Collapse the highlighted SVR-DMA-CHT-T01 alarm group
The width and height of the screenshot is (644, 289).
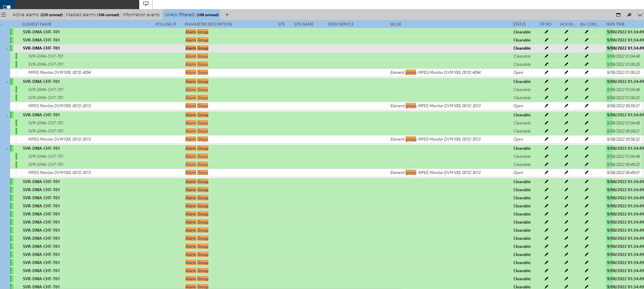click(7, 49)
